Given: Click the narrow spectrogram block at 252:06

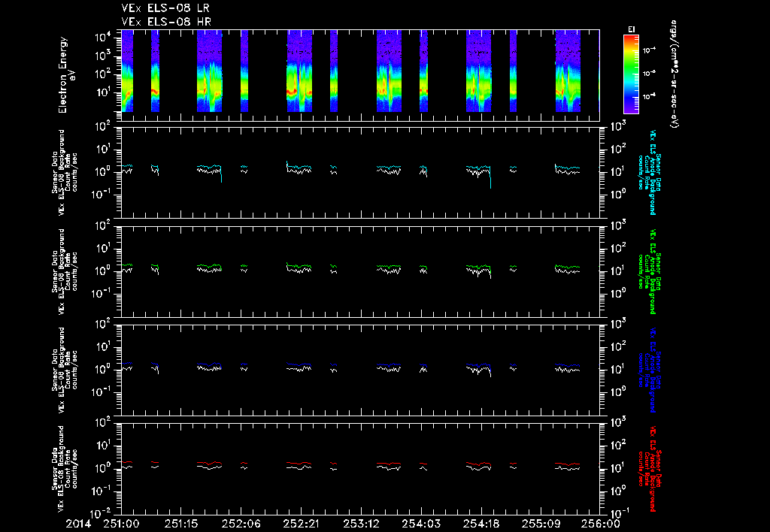Looking at the screenshot, I should click(244, 71).
